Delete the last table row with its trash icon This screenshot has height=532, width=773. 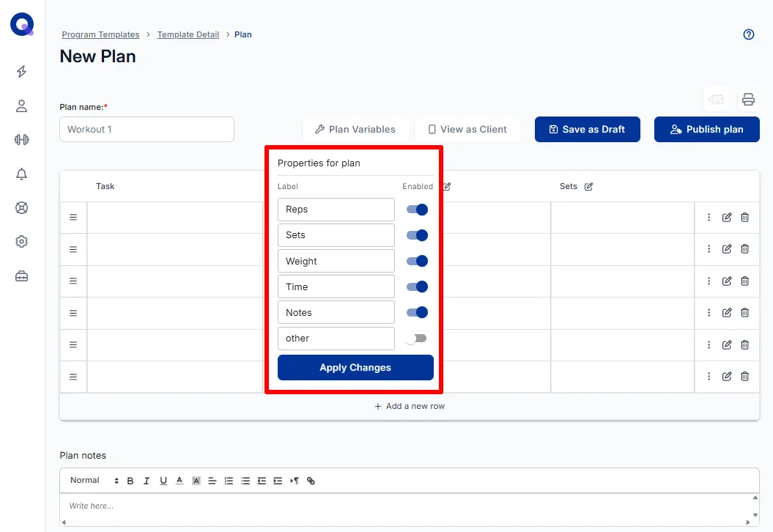pos(745,377)
